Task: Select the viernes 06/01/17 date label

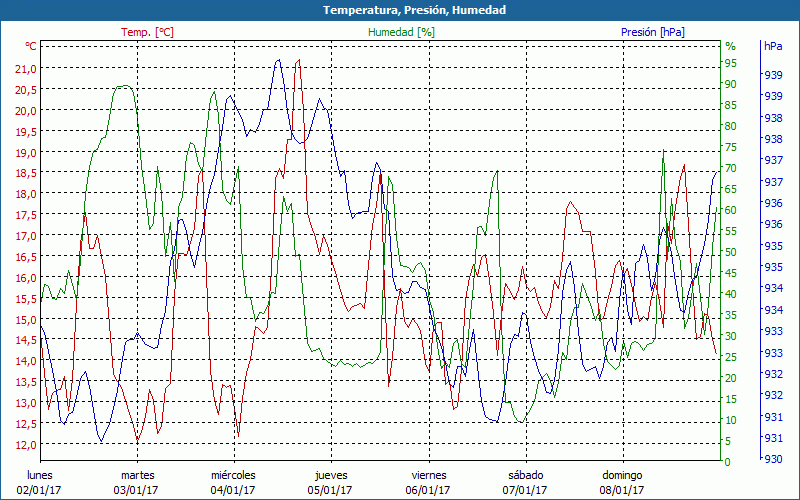Action: pyautogui.click(x=428, y=482)
